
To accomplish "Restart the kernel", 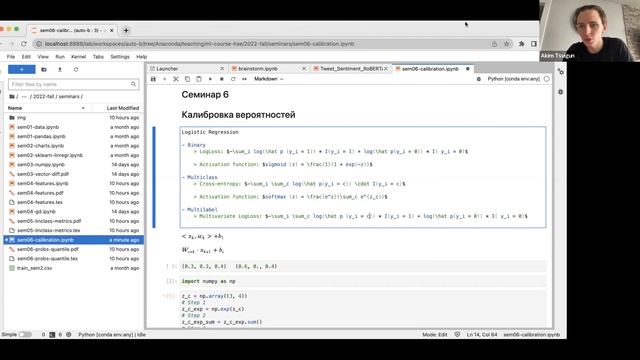I will 233,79.
